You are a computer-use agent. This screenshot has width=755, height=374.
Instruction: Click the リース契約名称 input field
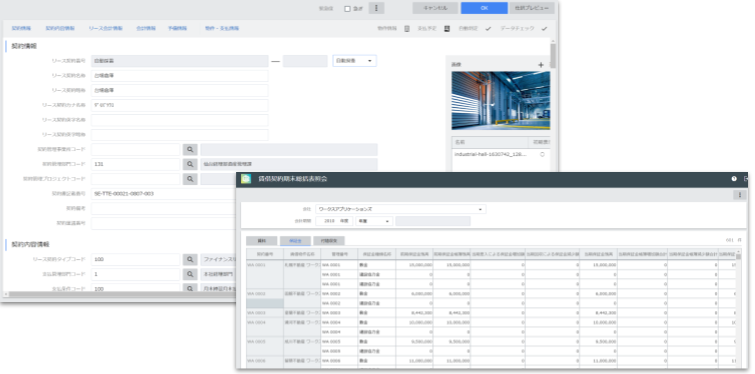pyautogui.click(x=180, y=76)
